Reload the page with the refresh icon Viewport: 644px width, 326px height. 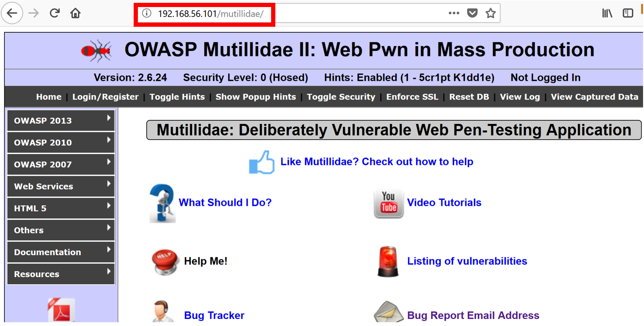pyautogui.click(x=54, y=13)
